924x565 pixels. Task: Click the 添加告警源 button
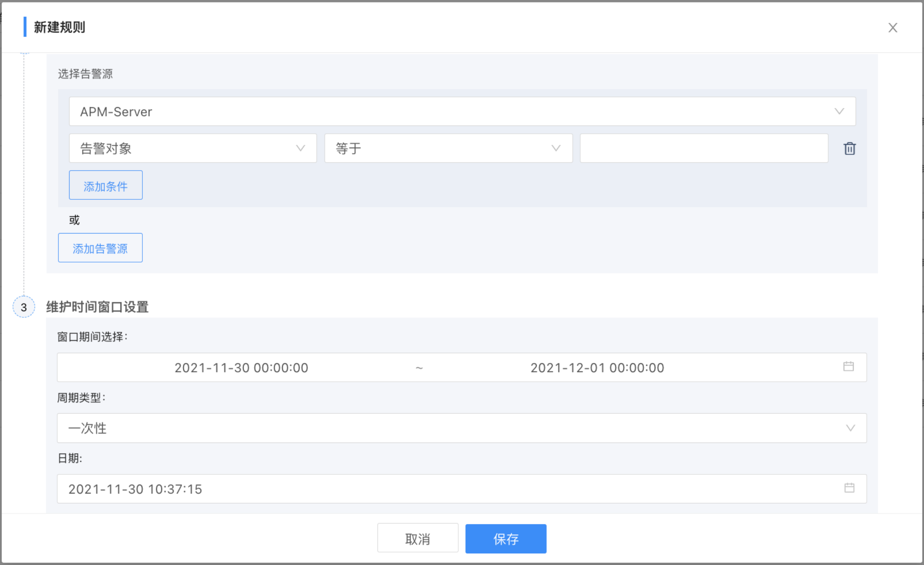[100, 248]
